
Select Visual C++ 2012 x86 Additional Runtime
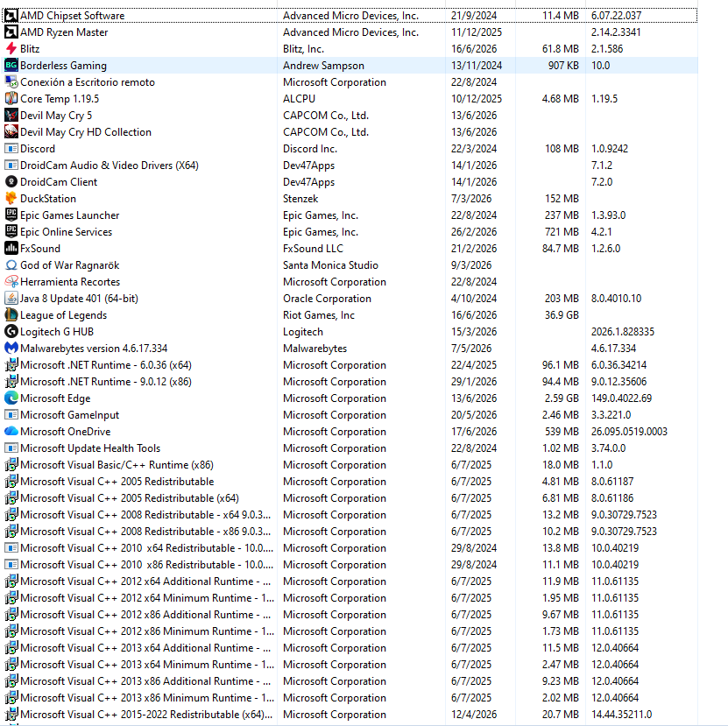350,615
